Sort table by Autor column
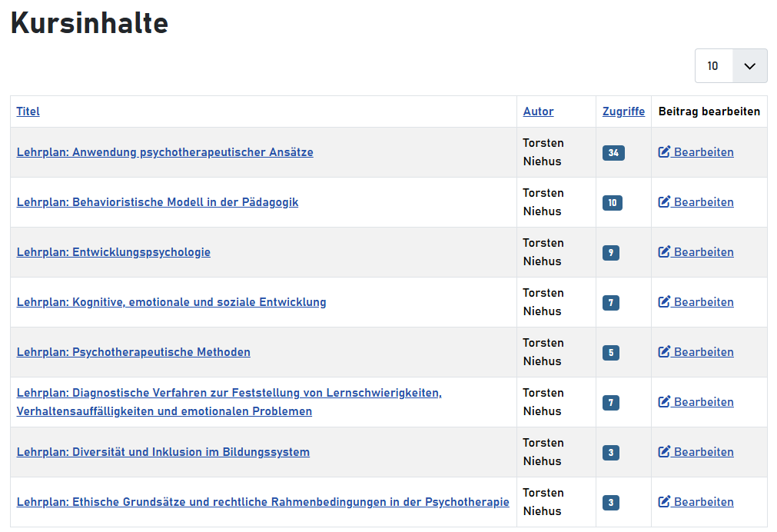Screen dimensions: 777x532 538,111
